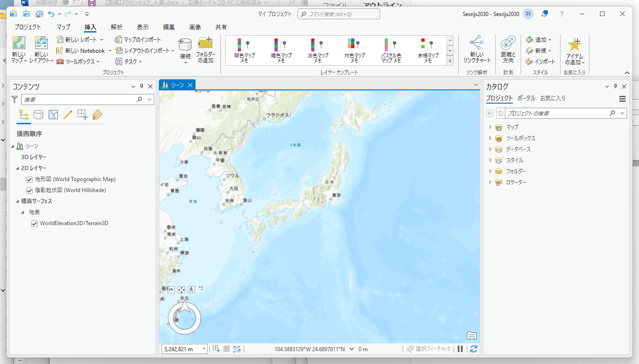
Task: Collapse the 2D レイヤー group in Contents
Action: pos(17,168)
